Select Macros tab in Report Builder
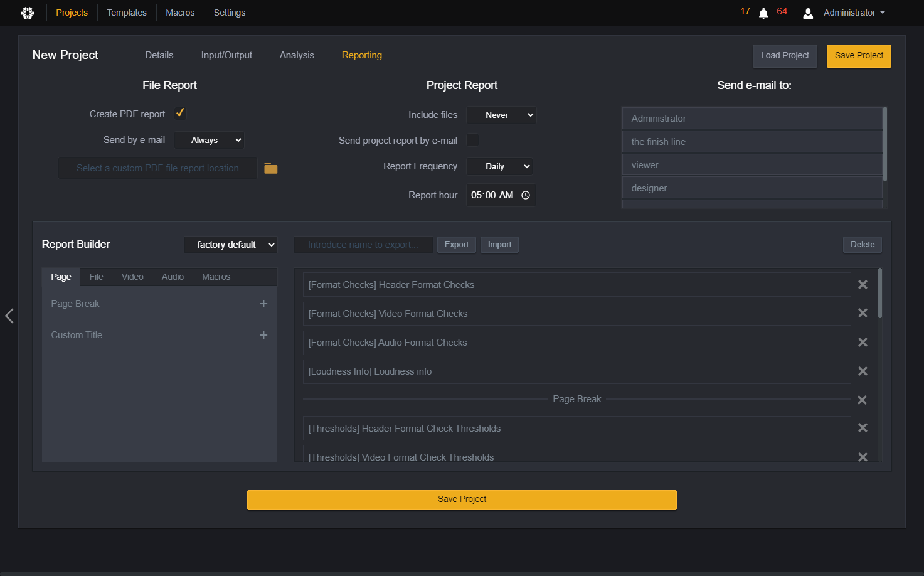Viewport: 924px width, 576px height. (x=216, y=277)
